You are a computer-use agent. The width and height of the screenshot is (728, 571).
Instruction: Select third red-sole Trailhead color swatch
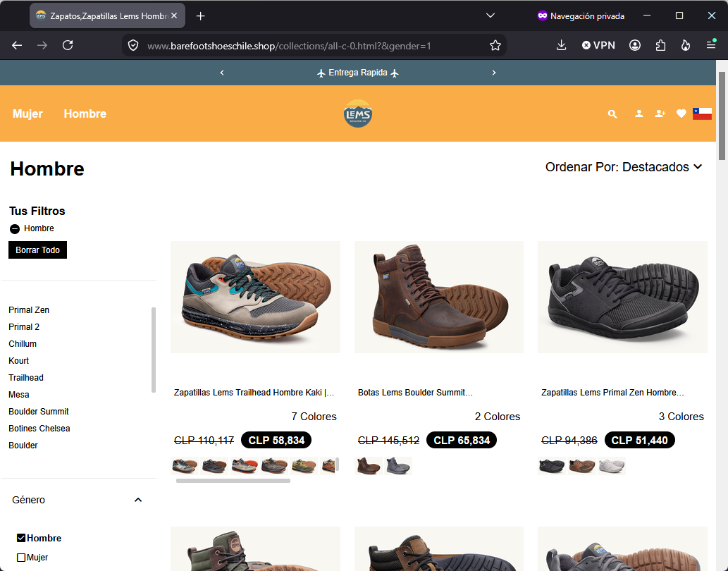[245, 466]
